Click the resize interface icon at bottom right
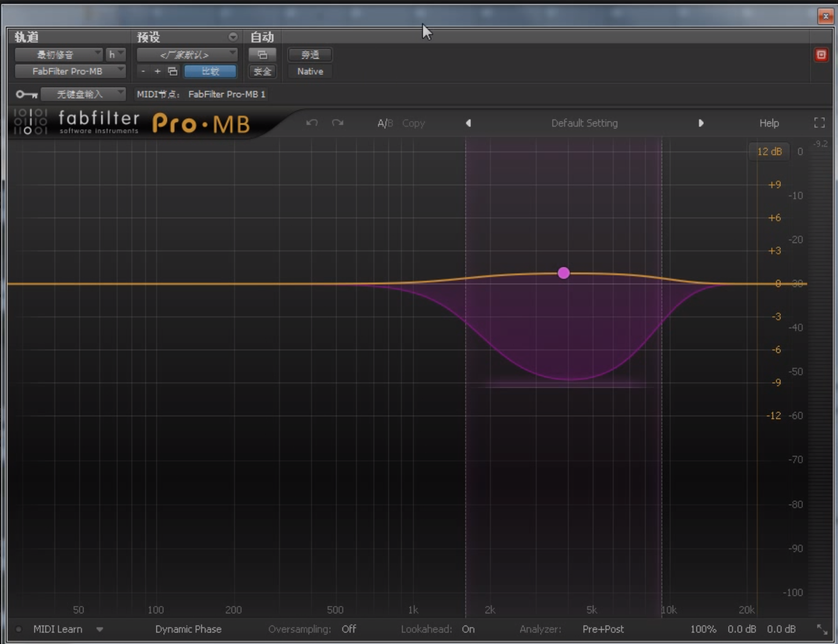Viewport: 838px width, 644px height. [x=822, y=629]
